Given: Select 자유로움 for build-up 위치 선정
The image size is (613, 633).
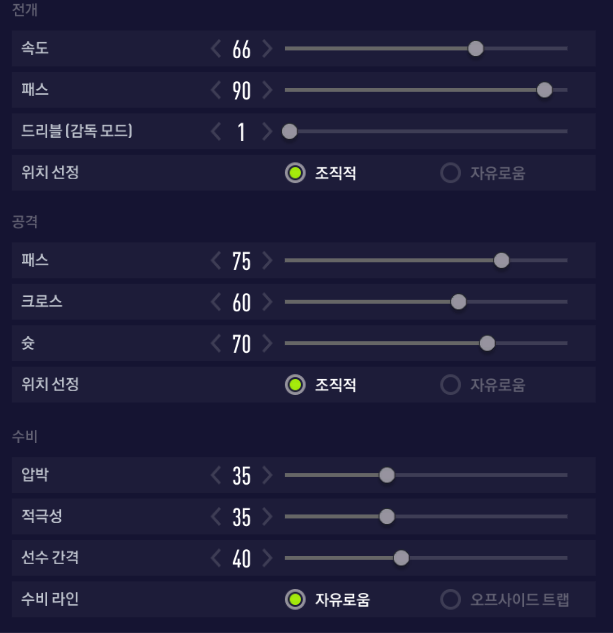Looking at the screenshot, I should (x=451, y=173).
